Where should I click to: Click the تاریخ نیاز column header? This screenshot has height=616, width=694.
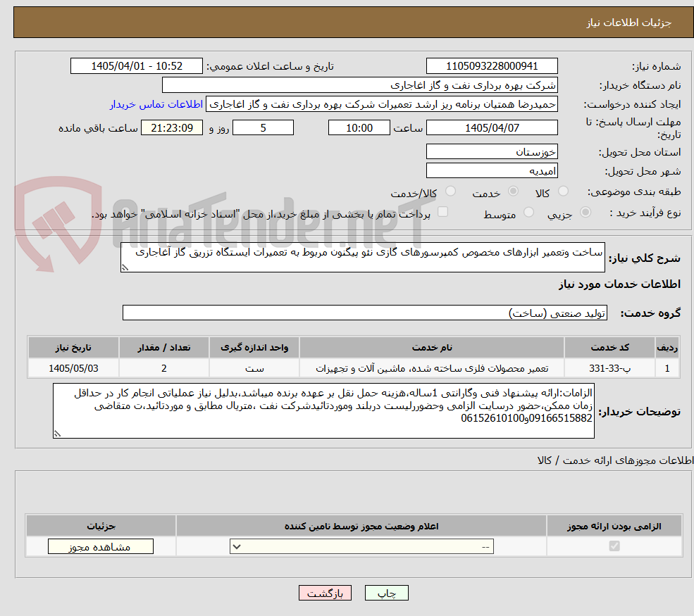(x=73, y=348)
